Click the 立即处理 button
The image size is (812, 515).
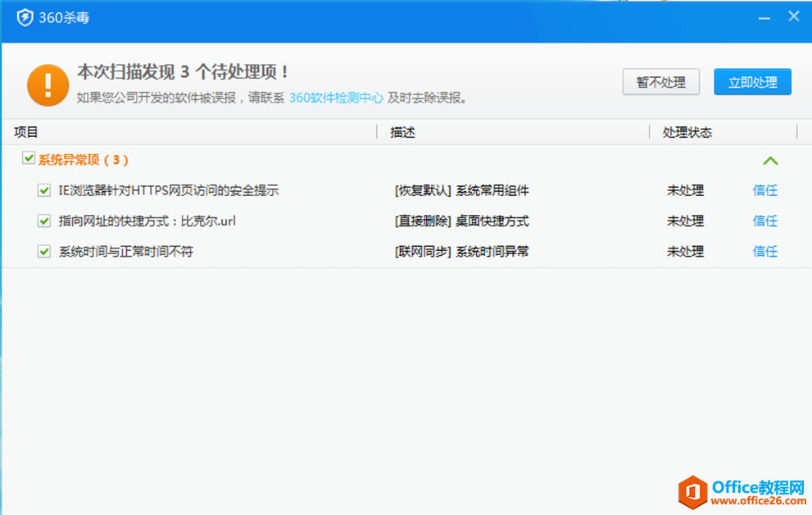[x=752, y=82]
